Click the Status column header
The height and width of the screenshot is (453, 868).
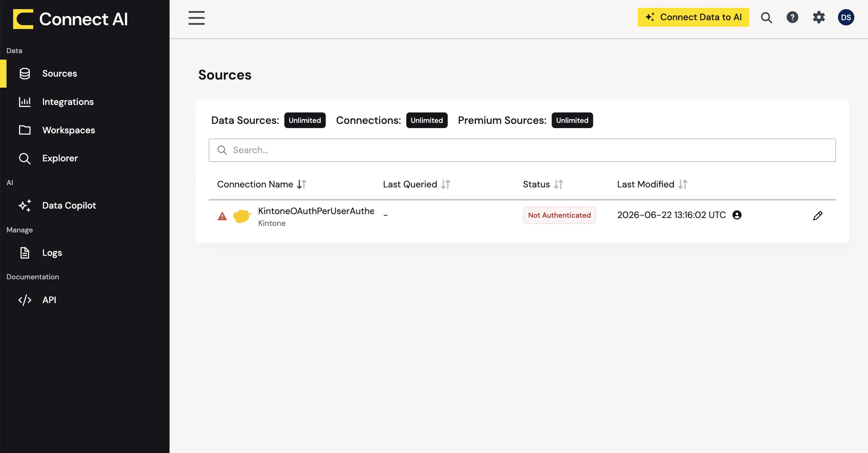tap(536, 184)
